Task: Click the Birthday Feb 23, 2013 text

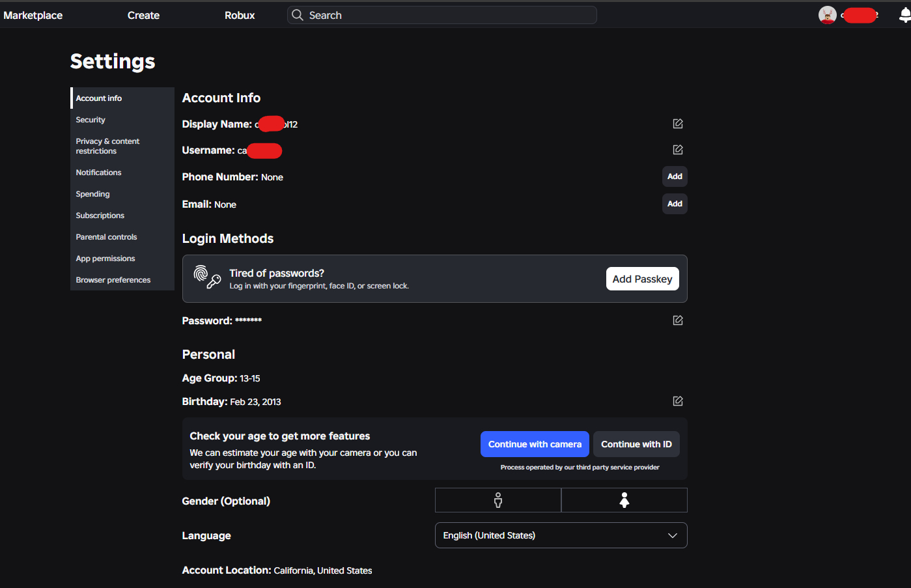Action: [231, 402]
